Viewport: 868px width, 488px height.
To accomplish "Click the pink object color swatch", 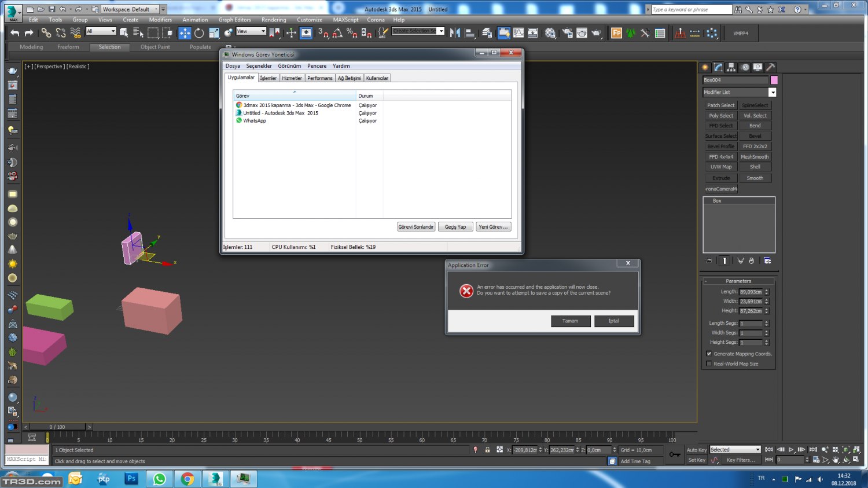I will pos(774,80).
